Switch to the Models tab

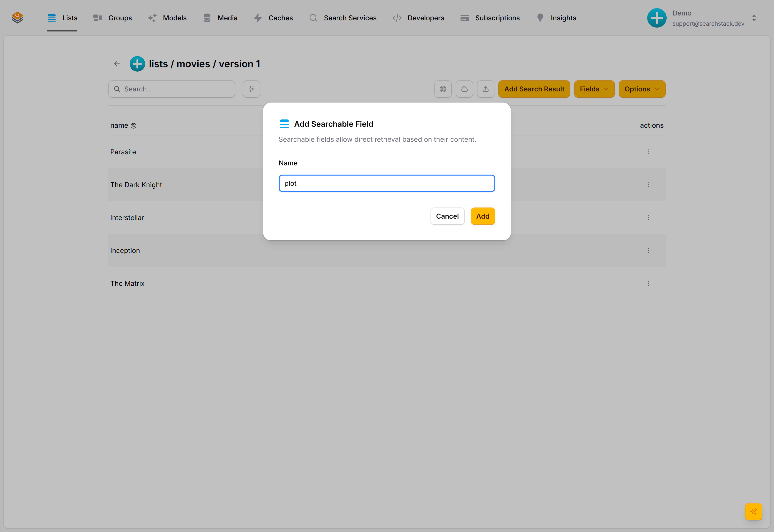167,18
